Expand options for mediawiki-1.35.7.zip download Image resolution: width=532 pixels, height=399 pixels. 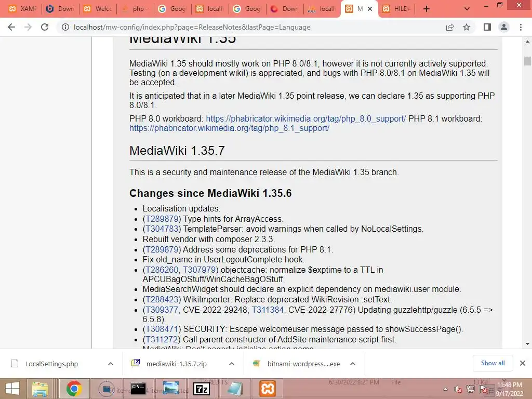[x=232, y=364]
